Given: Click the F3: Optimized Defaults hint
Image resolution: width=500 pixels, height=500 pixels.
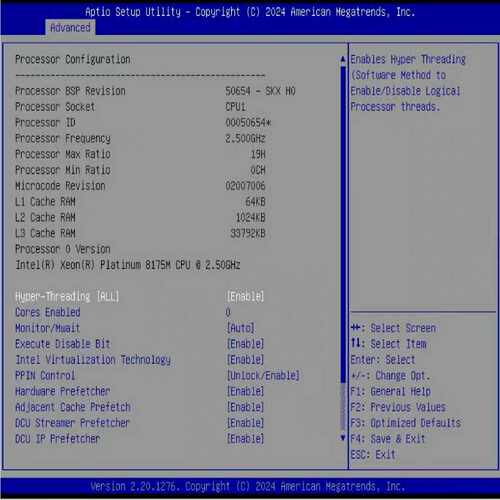Looking at the screenshot, I should (x=406, y=423).
